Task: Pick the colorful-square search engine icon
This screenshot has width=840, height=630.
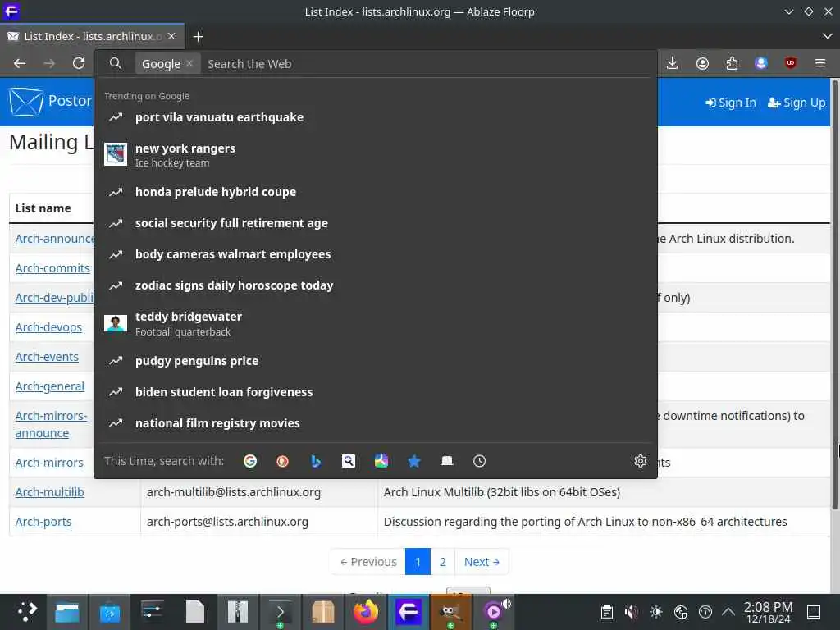Action: [x=381, y=461]
